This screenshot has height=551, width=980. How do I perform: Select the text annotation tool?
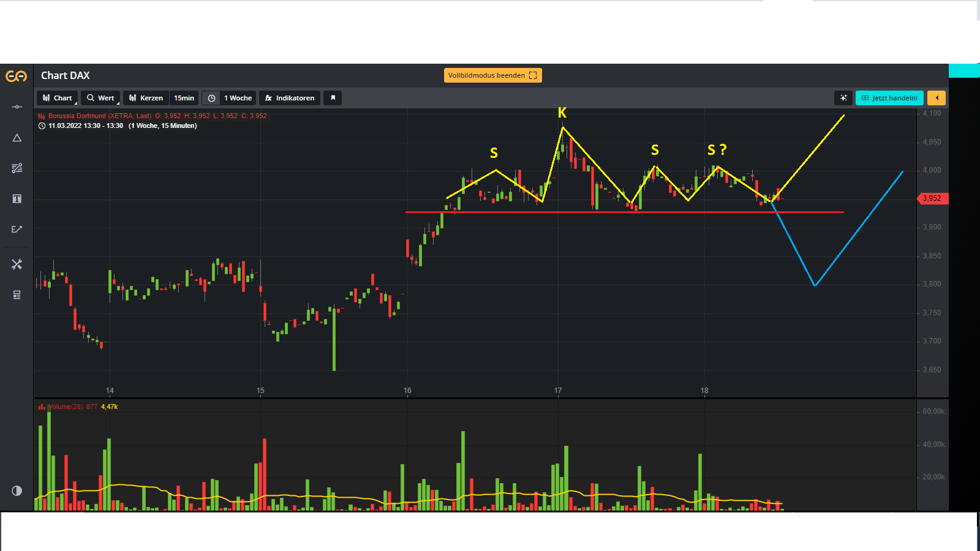[x=17, y=198]
